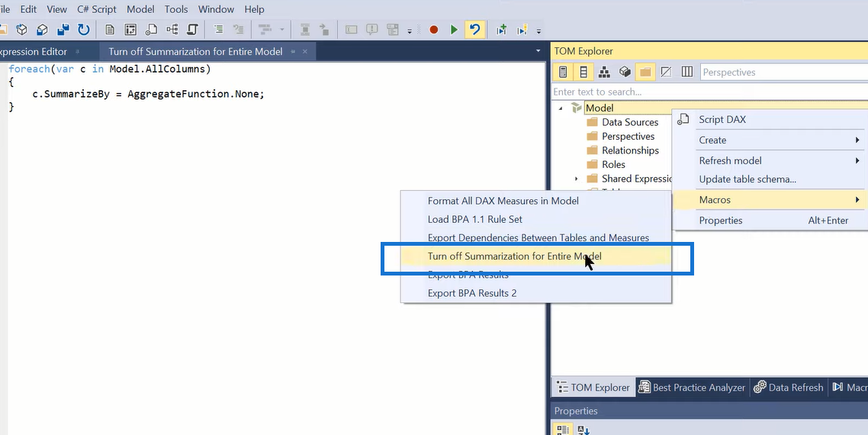Toggle partitions cube filter in TOM Explorer
868x435 pixels.
point(625,72)
